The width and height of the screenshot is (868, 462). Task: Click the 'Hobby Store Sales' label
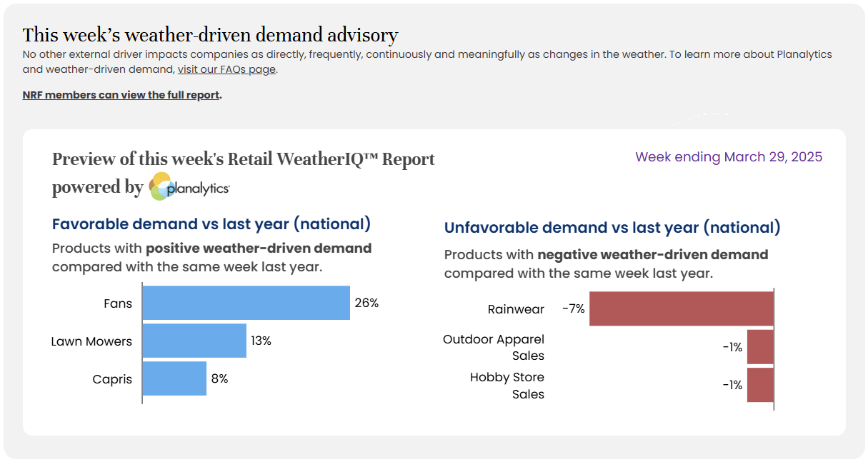pyautogui.click(x=507, y=386)
